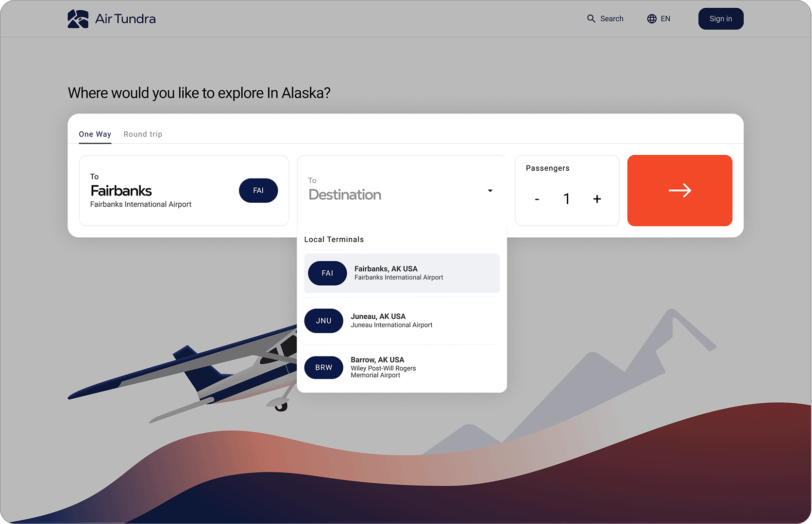Click the BRW airport code badge
Viewport: 812px width, 524px height.
click(x=323, y=367)
